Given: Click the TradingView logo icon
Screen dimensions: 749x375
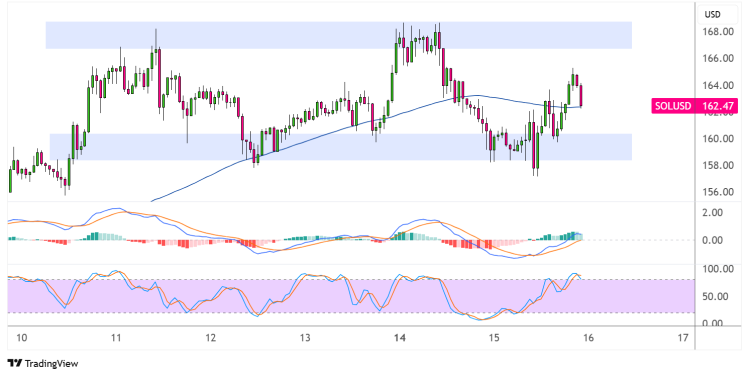Looking at the screenshot, I should pyautogui.click(x=15, y=364).
